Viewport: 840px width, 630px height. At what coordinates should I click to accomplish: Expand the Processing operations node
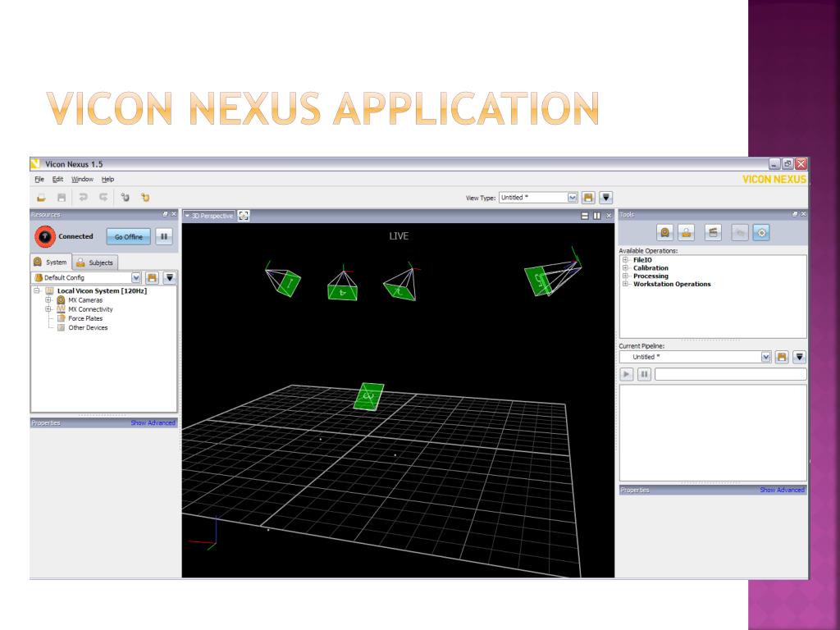(x=625, y=276)
